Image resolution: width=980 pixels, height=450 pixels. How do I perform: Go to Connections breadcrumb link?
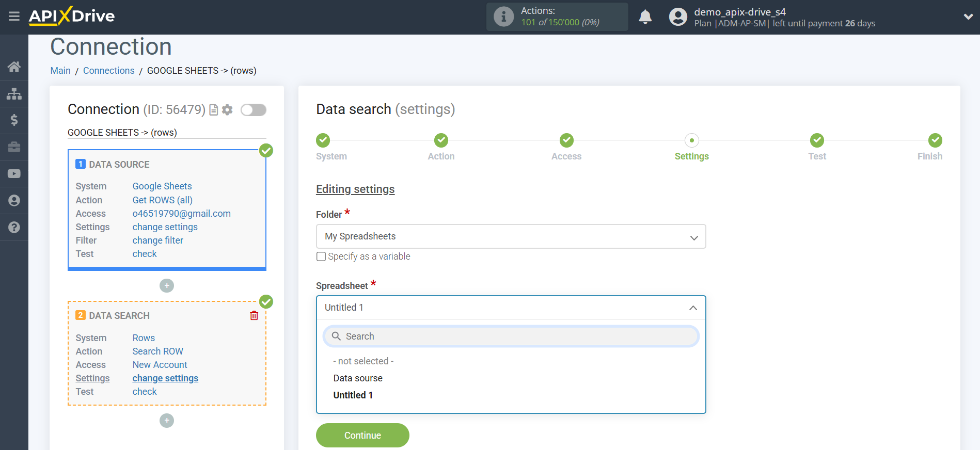[x=108, y=71]
